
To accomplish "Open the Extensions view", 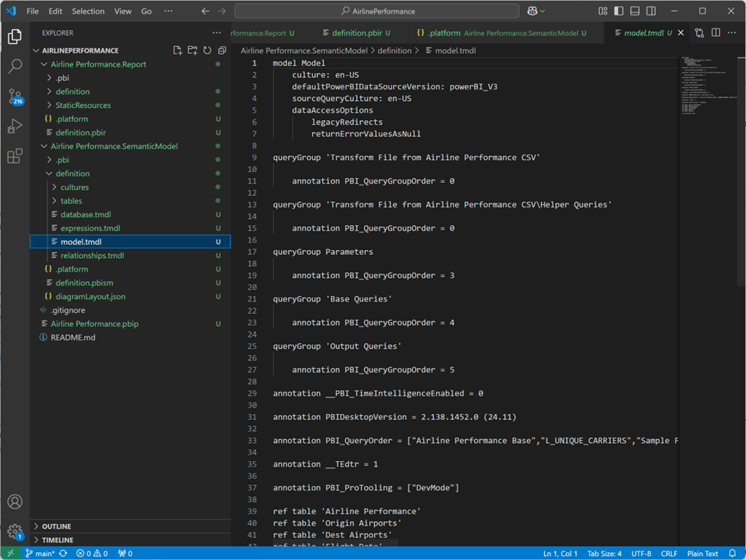I will pyautogui.click(x=15, y=156).
